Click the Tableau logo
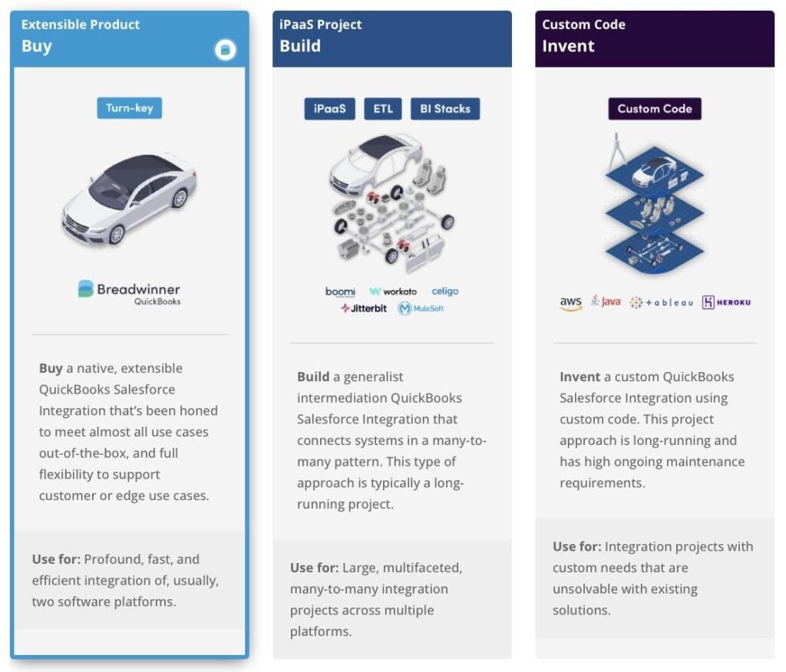 (x=661, y=302)
